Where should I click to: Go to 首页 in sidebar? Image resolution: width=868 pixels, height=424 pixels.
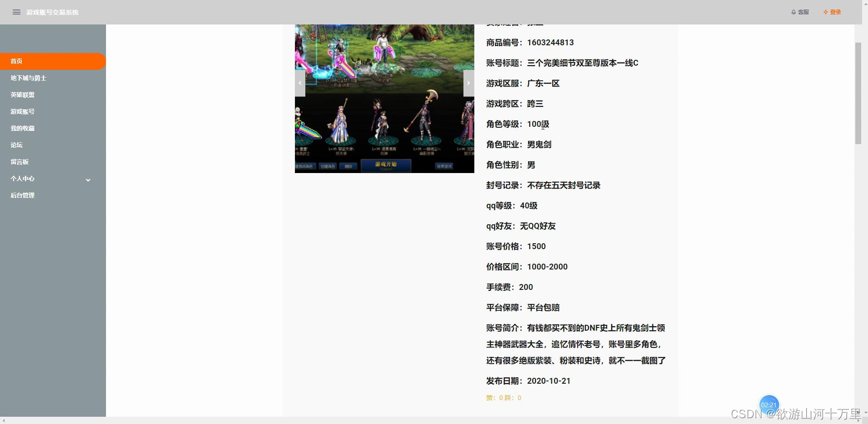pyautogui.click(x=53, y=61)
